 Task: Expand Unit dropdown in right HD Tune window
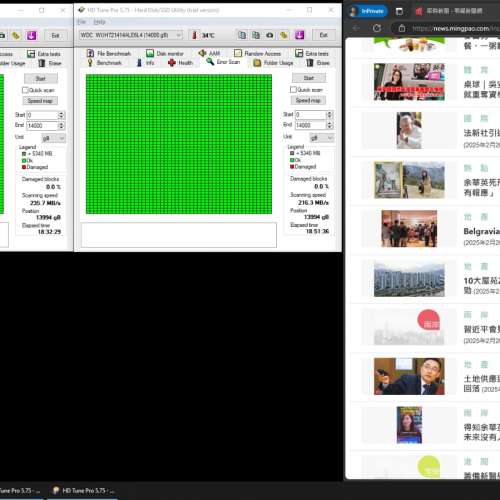[x=330, y=138]
